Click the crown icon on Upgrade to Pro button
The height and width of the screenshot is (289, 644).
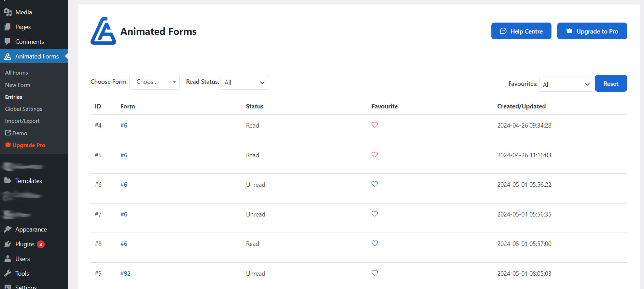(x=569, y=31)
